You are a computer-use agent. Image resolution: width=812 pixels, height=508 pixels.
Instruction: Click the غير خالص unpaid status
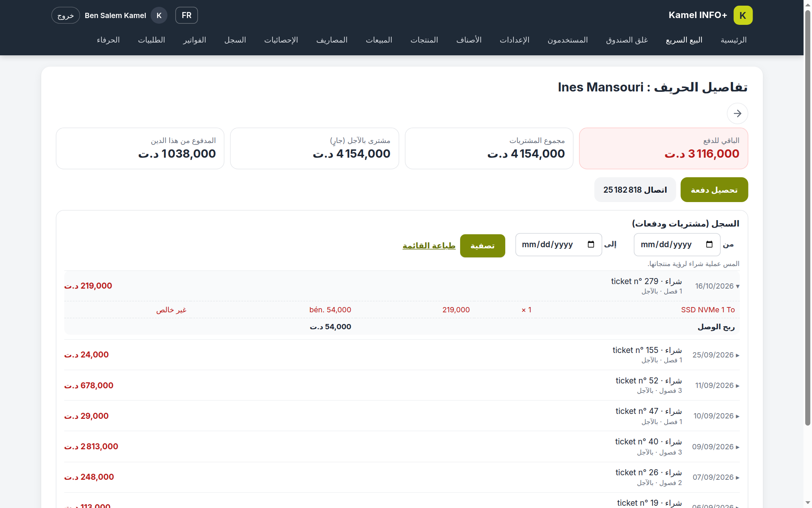coord(171,310)
